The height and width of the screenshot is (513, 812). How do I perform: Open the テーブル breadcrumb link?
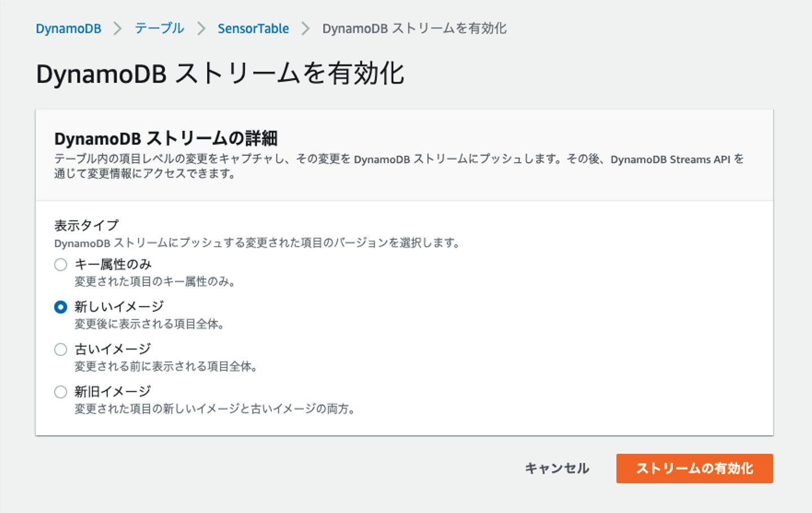tap(159, 28)
